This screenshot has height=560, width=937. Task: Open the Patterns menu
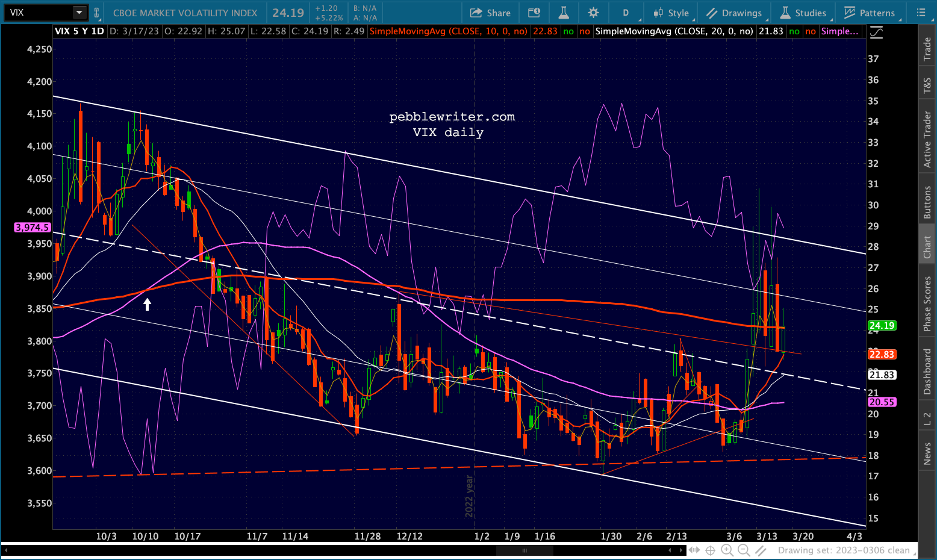click(870, 13)
